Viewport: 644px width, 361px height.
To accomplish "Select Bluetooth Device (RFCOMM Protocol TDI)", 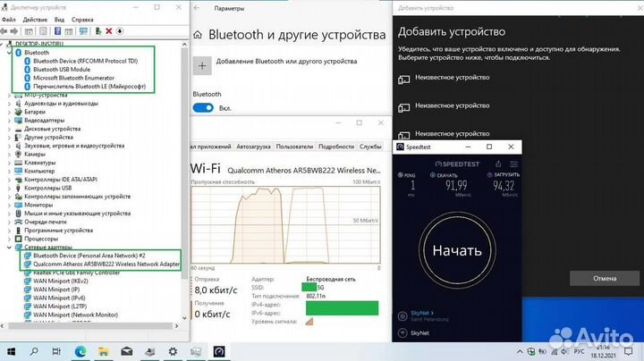I will tap(86, 61).
